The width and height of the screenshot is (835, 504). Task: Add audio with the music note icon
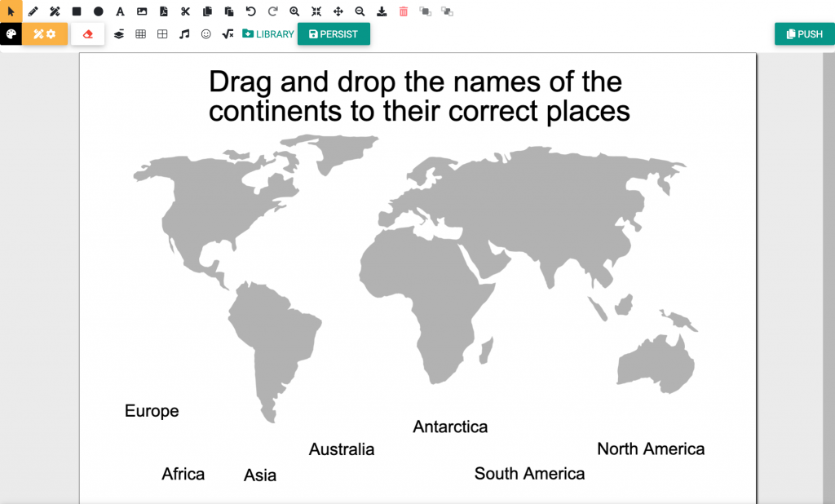(184, 34)
